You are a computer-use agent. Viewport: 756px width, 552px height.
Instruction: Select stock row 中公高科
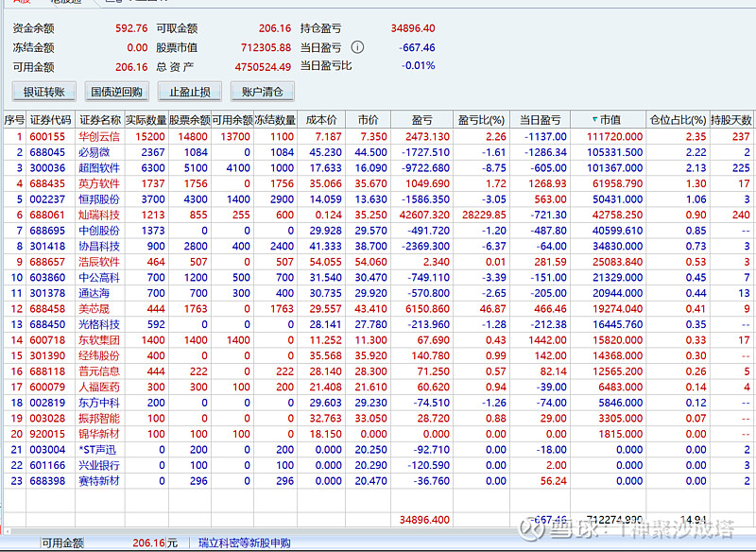click(378, 278)
